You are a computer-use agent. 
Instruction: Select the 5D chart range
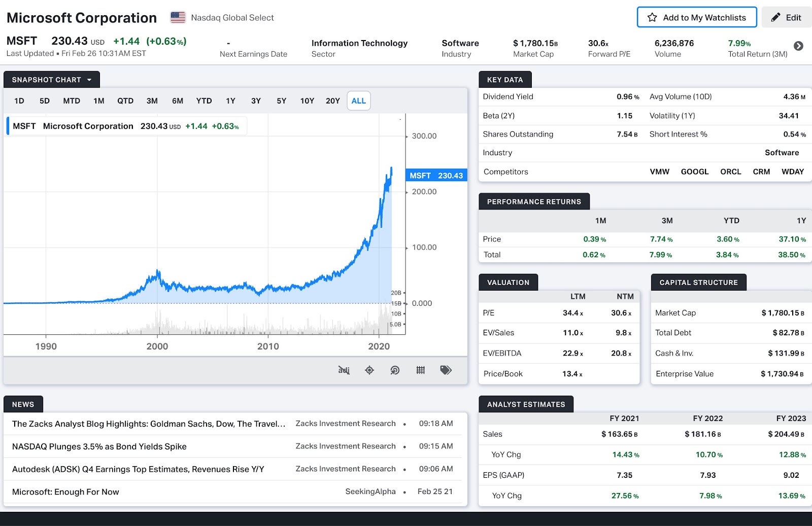45,101
